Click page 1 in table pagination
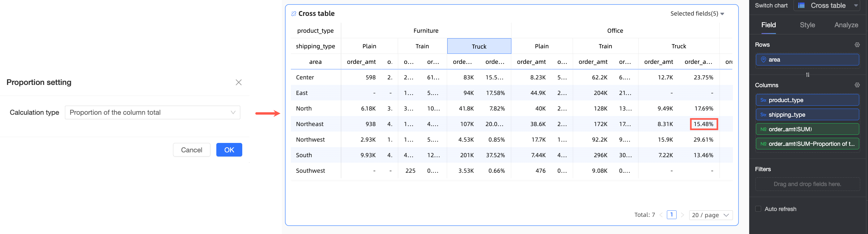The height and width of the screenshot is (234, 868). pyautogui.click(x=671, y=215)
